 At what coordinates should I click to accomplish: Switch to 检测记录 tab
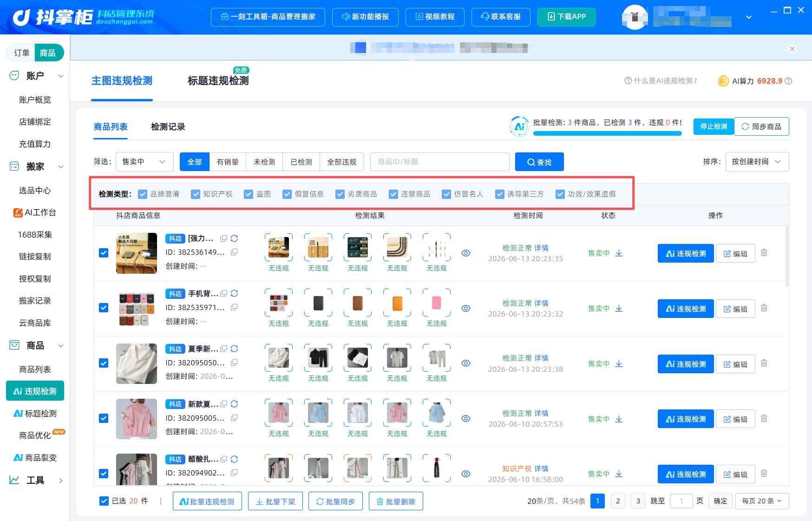168,127
